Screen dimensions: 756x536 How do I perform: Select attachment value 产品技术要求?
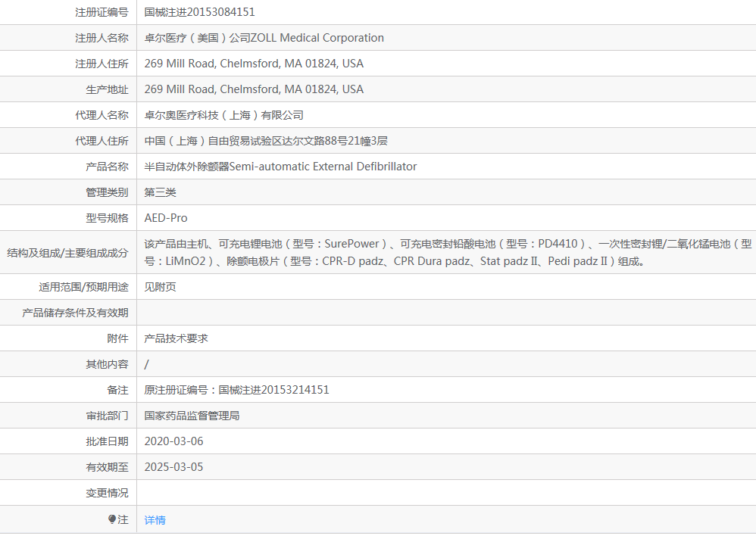(x=176, y=338)
